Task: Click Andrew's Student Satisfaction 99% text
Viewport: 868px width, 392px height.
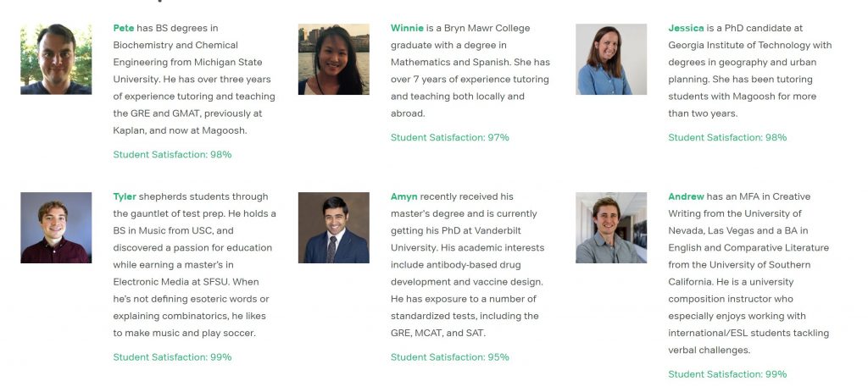Action: (x=727, y=374)
